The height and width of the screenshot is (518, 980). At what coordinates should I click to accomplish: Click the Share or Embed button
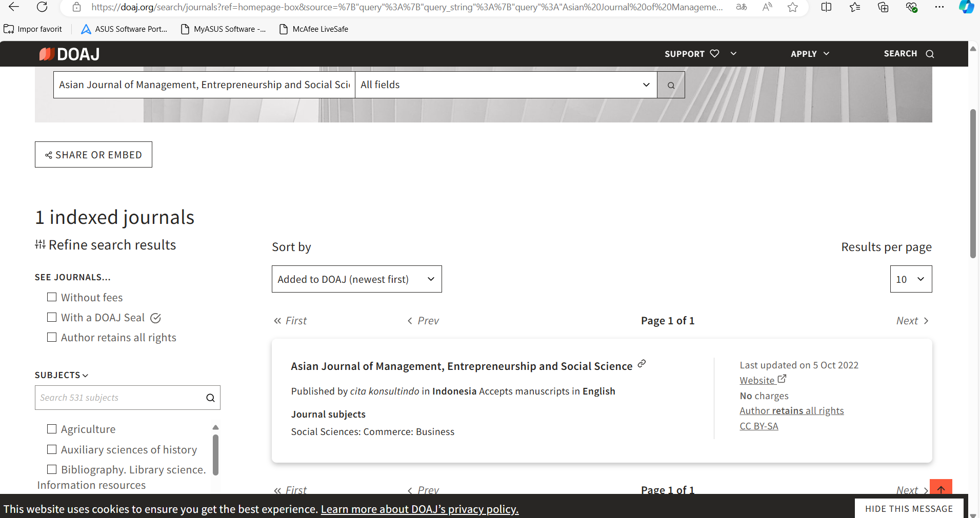93,155
